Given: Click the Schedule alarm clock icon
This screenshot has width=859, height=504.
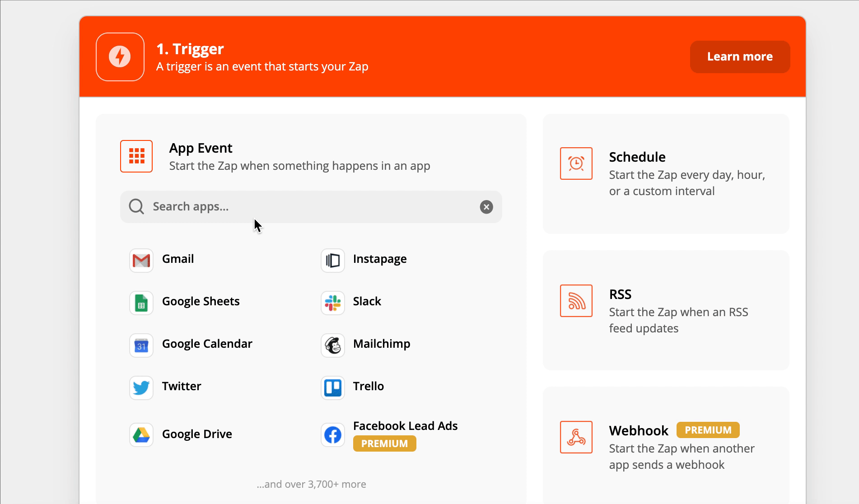Looking at the screenshot, I should pos(576,163).
